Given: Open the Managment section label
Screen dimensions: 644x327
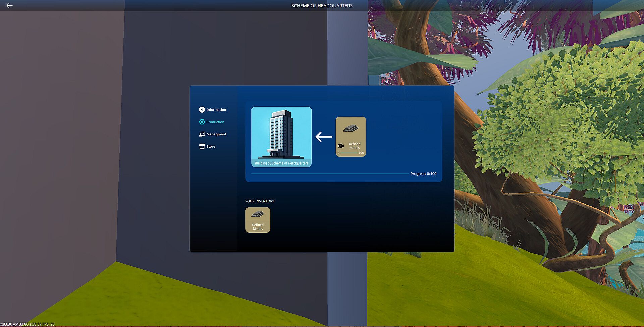Looking at the screenshot, I should pos(216,134).
